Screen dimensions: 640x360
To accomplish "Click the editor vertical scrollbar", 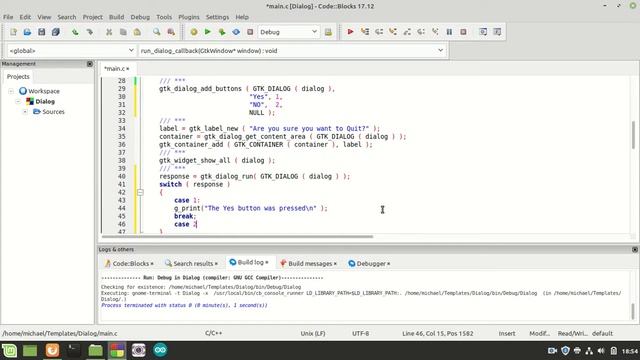I will point(633,135).
